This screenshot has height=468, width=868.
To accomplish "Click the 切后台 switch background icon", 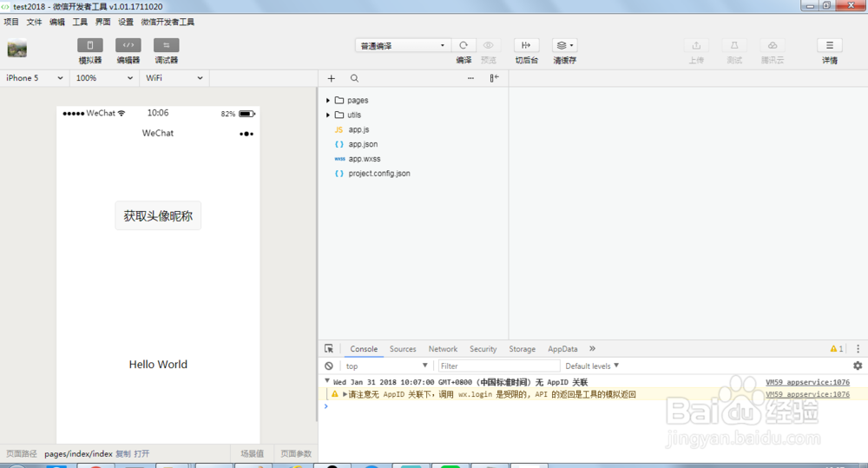I will tap(526, 45).
